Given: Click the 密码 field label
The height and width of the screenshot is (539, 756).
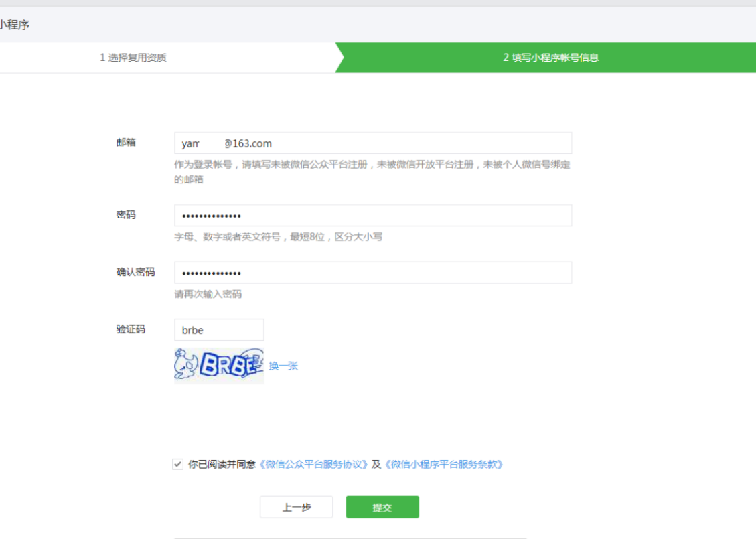Looking at the screenshot, I should 126,214.
